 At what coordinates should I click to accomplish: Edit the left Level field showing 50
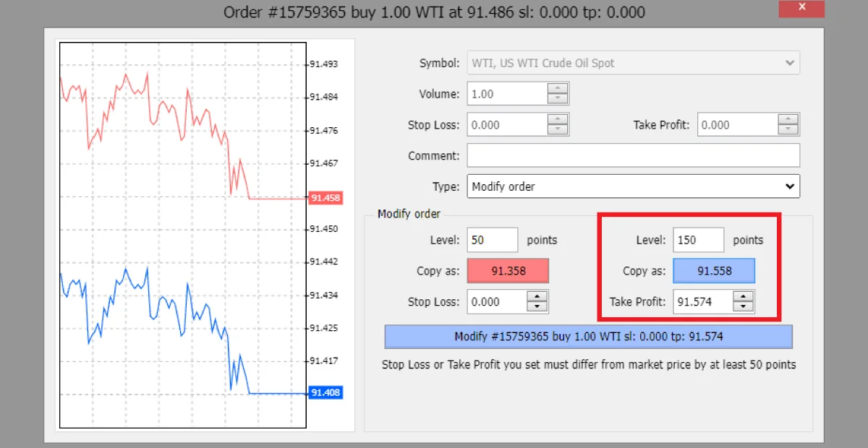(492, 239)
